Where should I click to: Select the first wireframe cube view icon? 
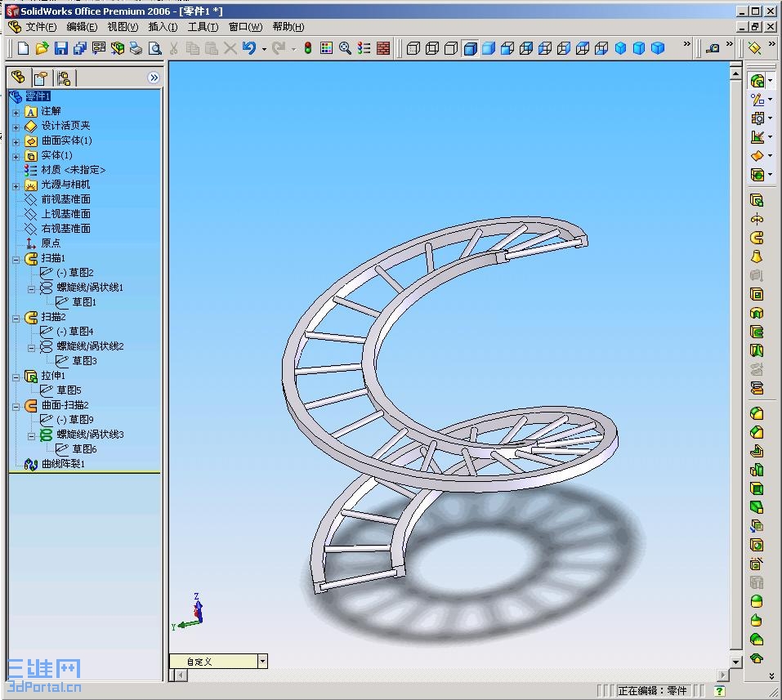tap(413, 48)
